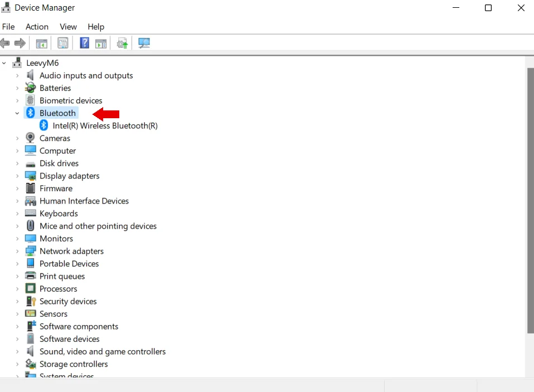Viewport: 534px width, 392px height.
Task: Click the Biometric devices fingerprint icon
Action: click(x=30, y=100)
